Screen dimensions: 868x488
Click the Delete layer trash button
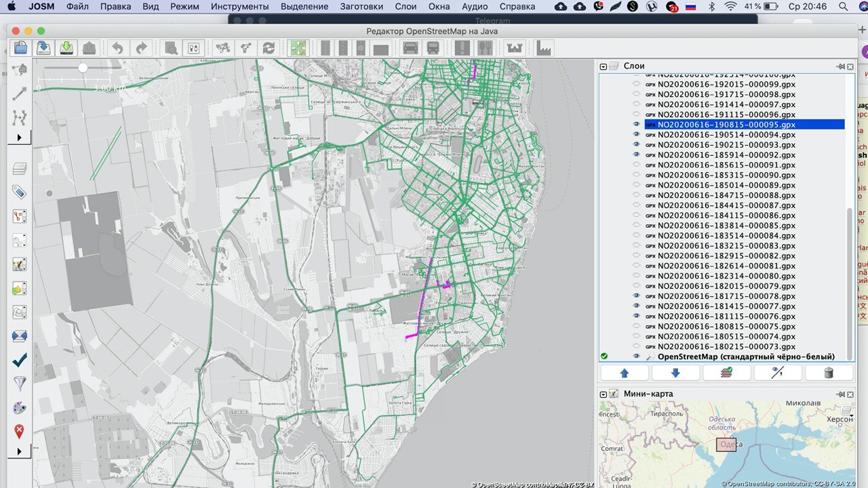pos(828,373)
